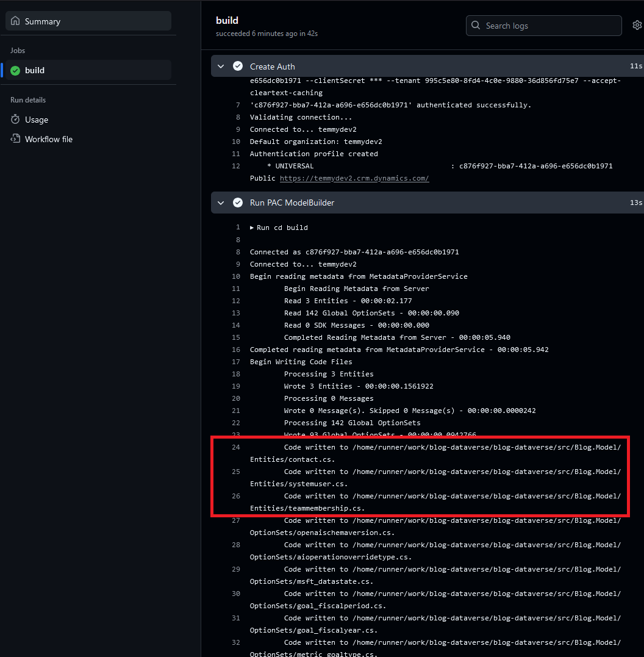
Task: Click line number 17 of ModelBuilder log
Action: click(236, 362)
